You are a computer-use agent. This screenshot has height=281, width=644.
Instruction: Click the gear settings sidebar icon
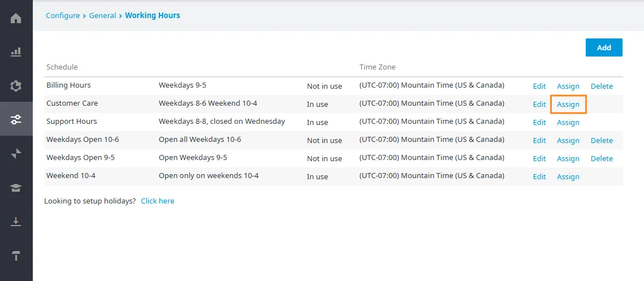click(x=16, y=86)
